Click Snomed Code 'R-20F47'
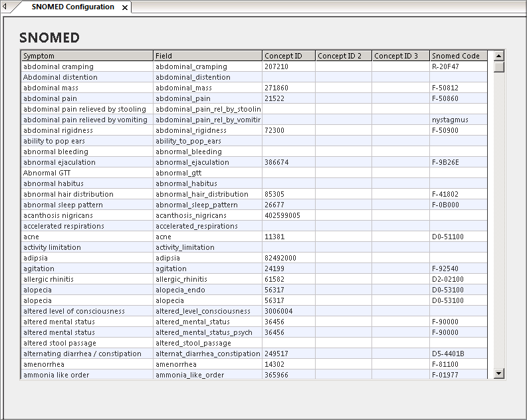The image size is (527, 420). click(x=459, y=66)
